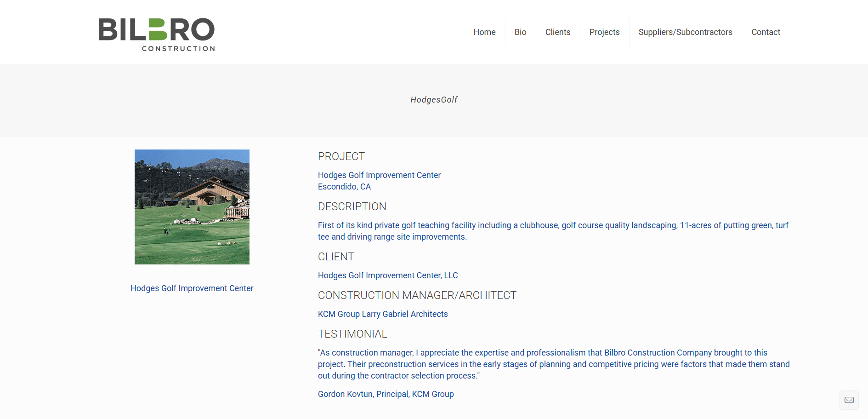
Task: Click the Escondido, CA location text
Action: 344,187
